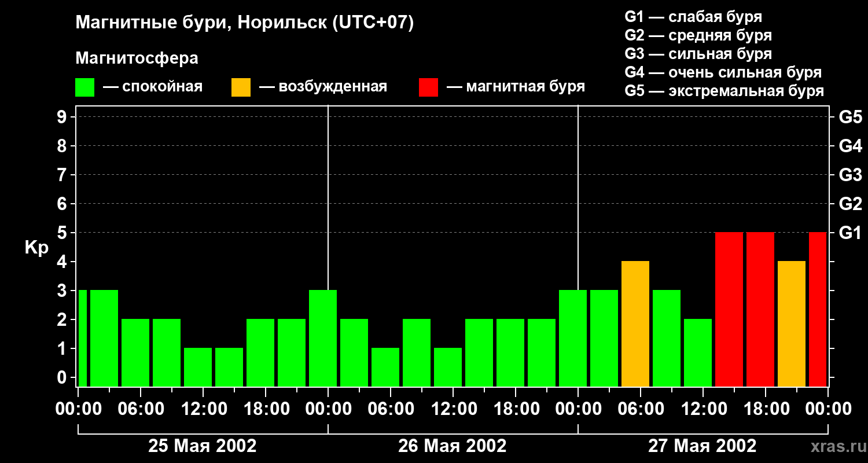This screenshot has width=868, height=463.
Task: Click the red 'магнитная буря' legend swatch
Action: click(x=429, y=87)
